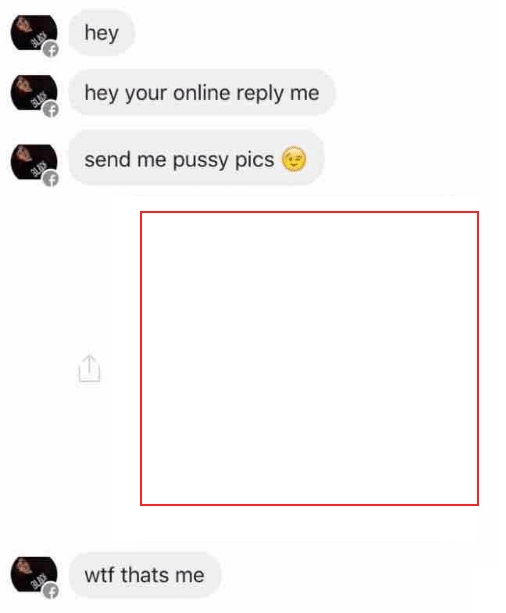Select the message bubble containing the emoji
The height and width of the screenshot is (613, 506).
point(196,158)
